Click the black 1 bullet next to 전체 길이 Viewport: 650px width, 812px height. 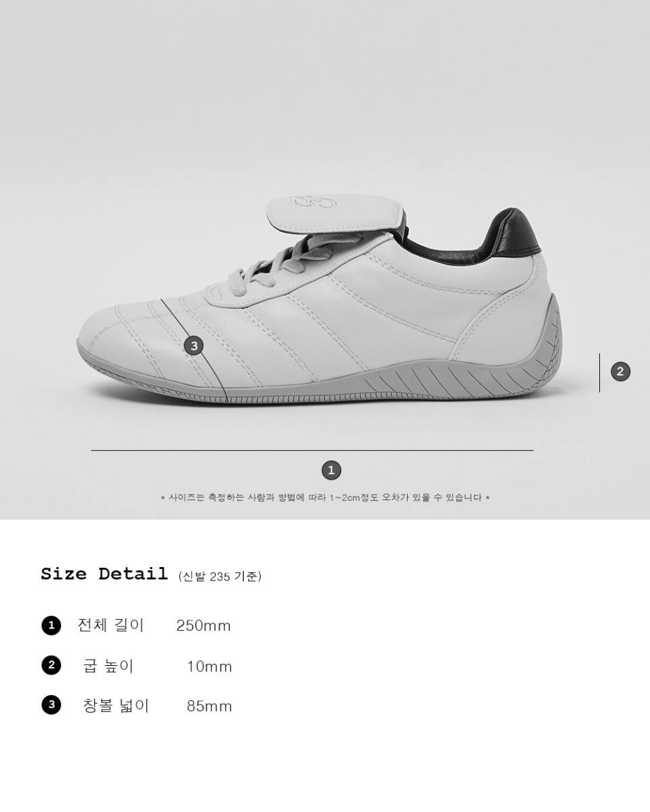51,625
